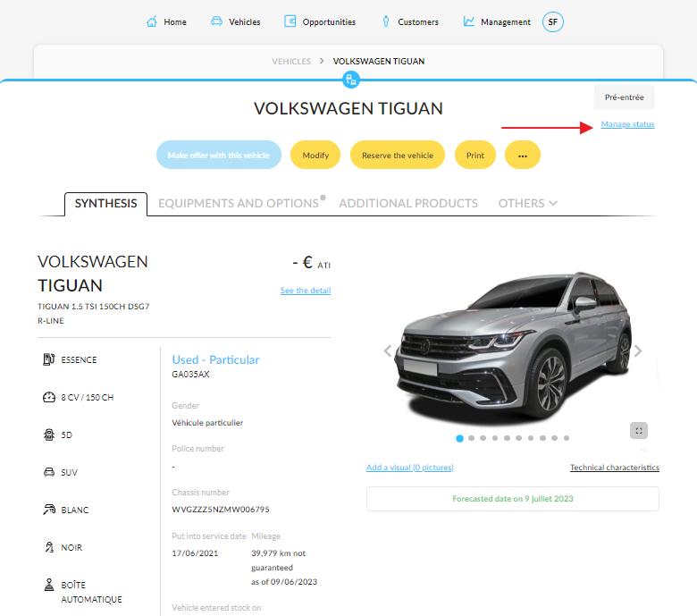Switch to ADDITIONAL PRODUCTS tab
Screen dimensions: 697x616
[408, 203]
